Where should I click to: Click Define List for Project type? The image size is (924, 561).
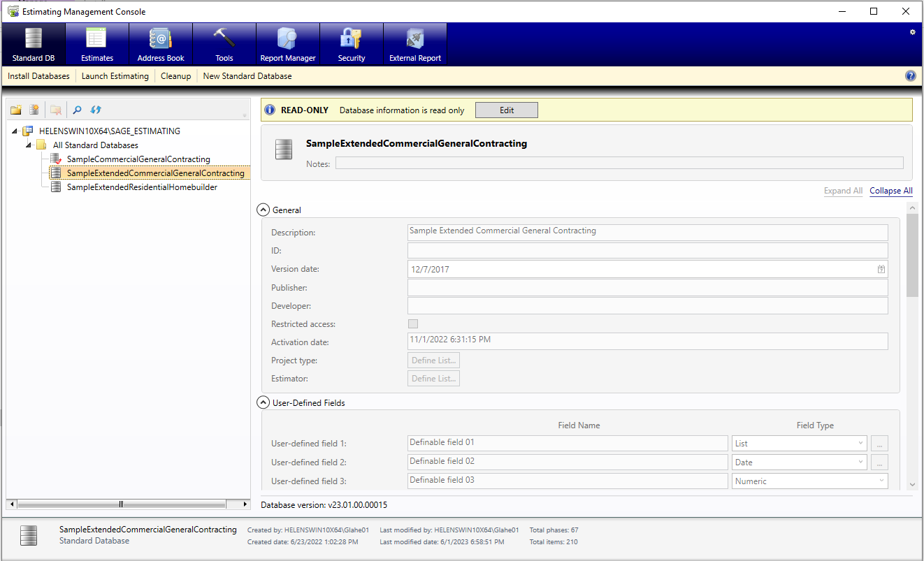(434, 360)
